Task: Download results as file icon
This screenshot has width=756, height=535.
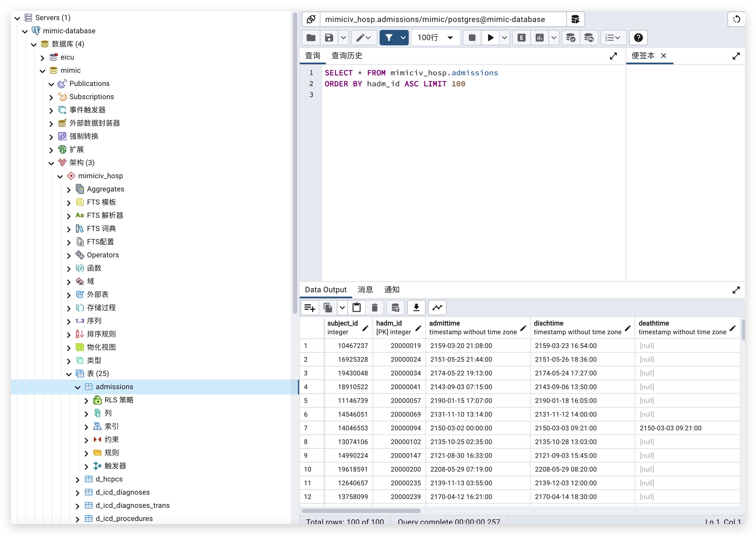Action: [416, 308]
